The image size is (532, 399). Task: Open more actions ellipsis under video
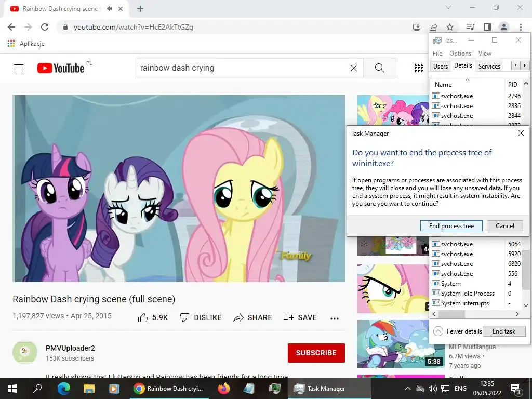335,318
